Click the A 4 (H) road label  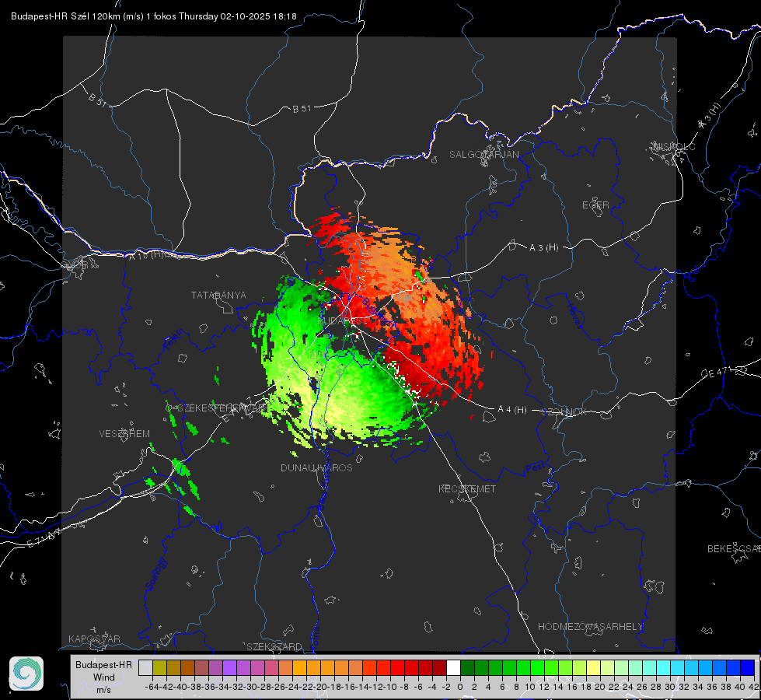pos(512,410)
